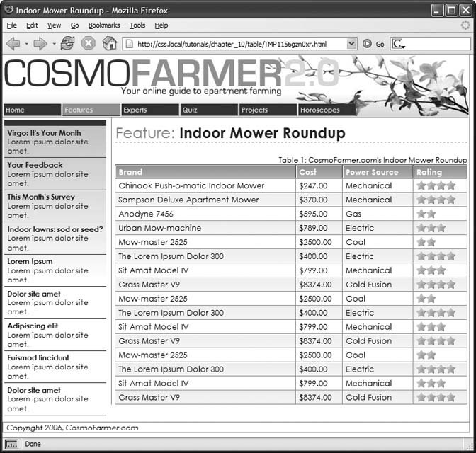Image resolution: width=476 pixels, height=453 pixels.
Task: Open the Tools menu
Action: tap(137, 25)
